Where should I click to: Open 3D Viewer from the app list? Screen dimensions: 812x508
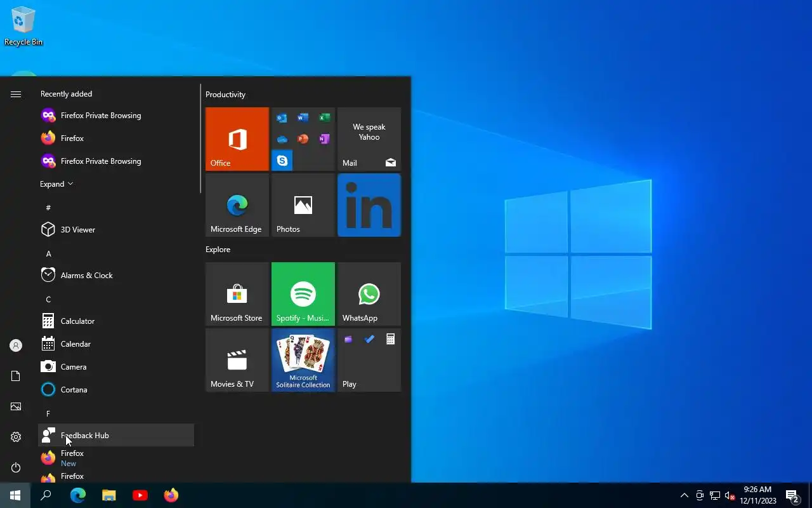coord(116,230)
